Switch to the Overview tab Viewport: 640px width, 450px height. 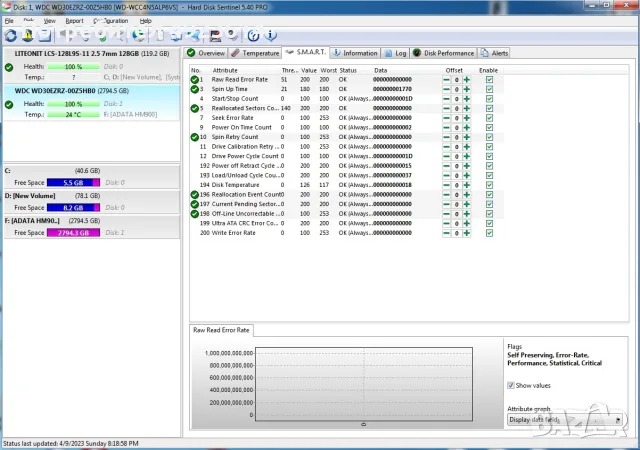(206, 53)
